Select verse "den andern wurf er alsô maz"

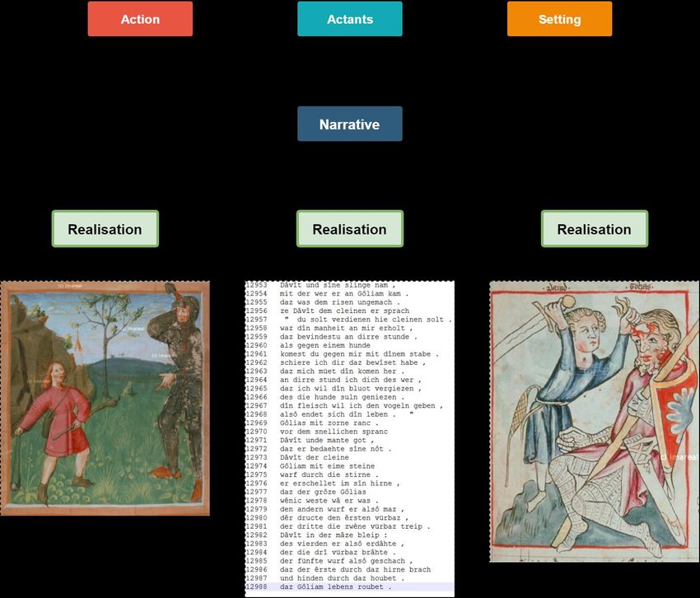342,509
